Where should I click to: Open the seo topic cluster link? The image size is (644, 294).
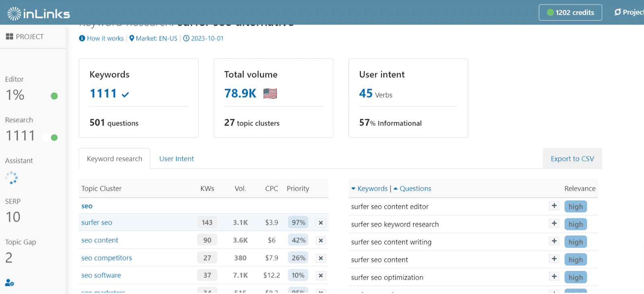[x=87, y=206]
